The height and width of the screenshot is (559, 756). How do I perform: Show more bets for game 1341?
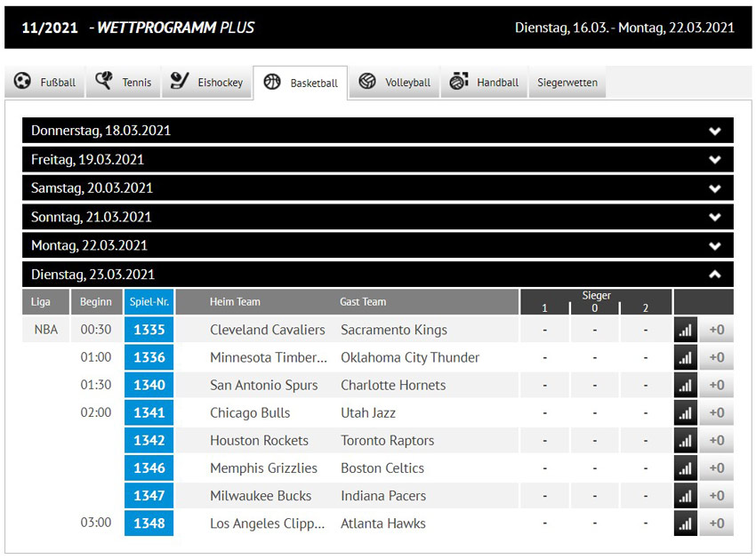pos(717,412)
